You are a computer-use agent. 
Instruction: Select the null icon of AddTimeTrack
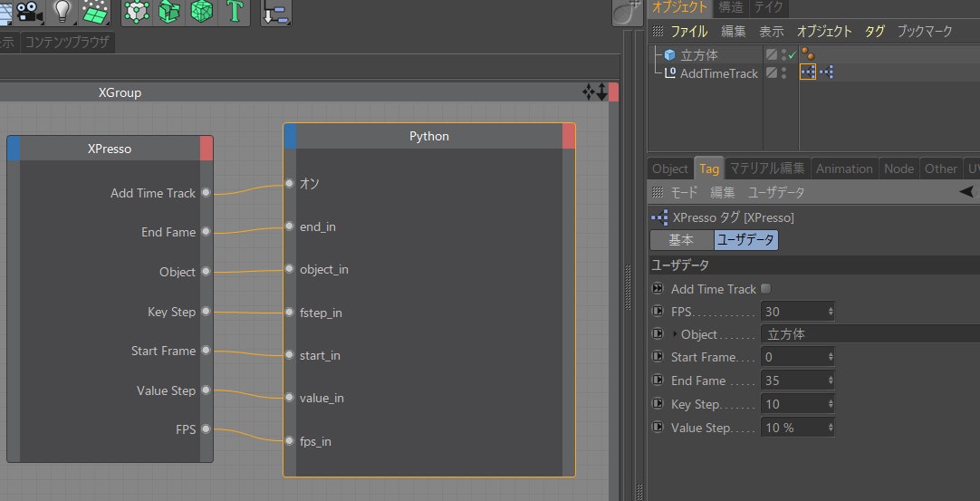point(670,73)
